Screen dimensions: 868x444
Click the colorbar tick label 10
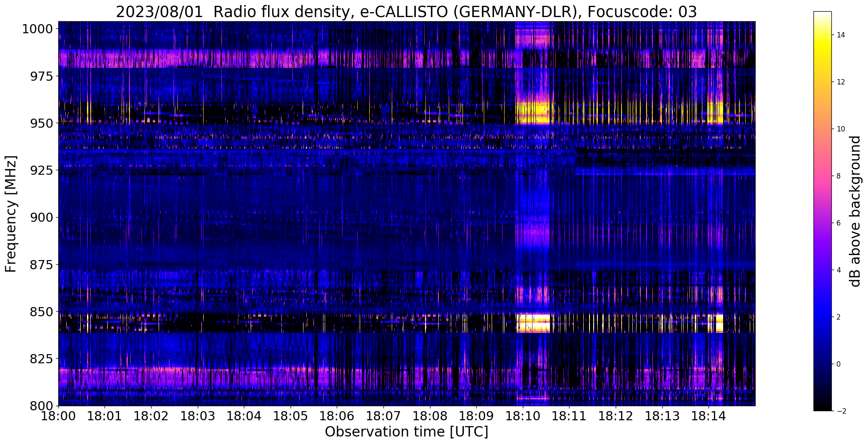click(x=841, y=129)
